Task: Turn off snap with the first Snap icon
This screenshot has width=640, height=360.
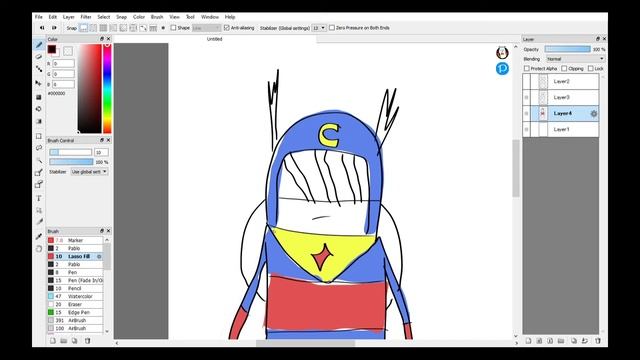Action: pos(83,28)
